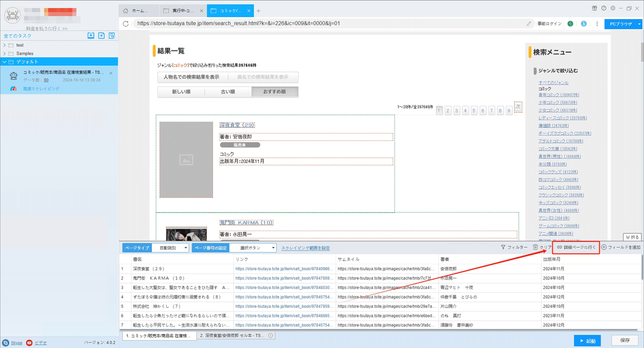Remove the コミック task from sidebar list
The image size is (644, 348).
click(x=111, y=72)
